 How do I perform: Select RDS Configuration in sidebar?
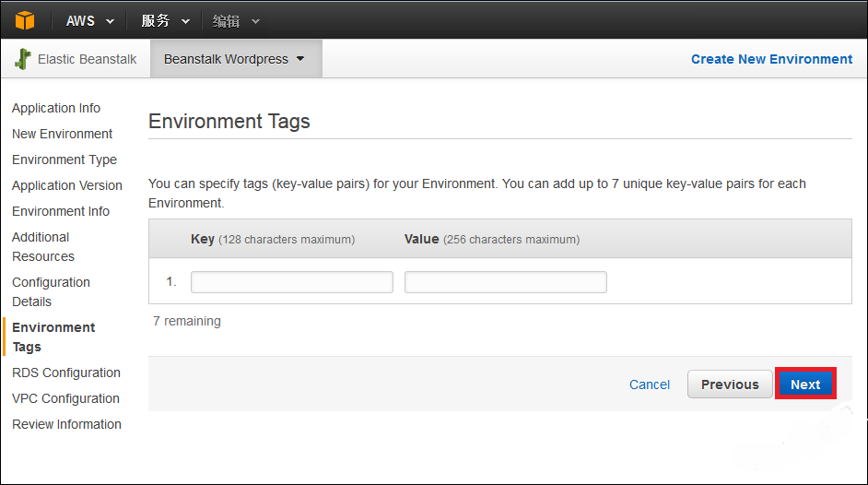(x=65, y=373)
